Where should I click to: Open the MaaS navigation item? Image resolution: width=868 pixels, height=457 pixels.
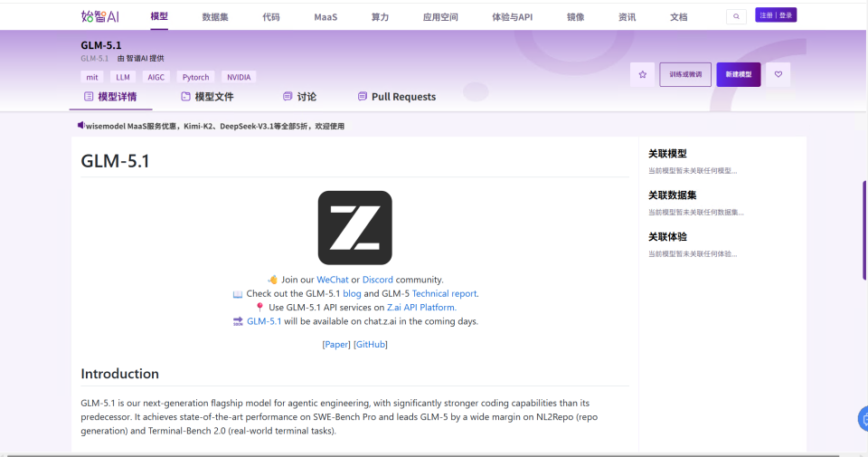(x=325, y=17)
